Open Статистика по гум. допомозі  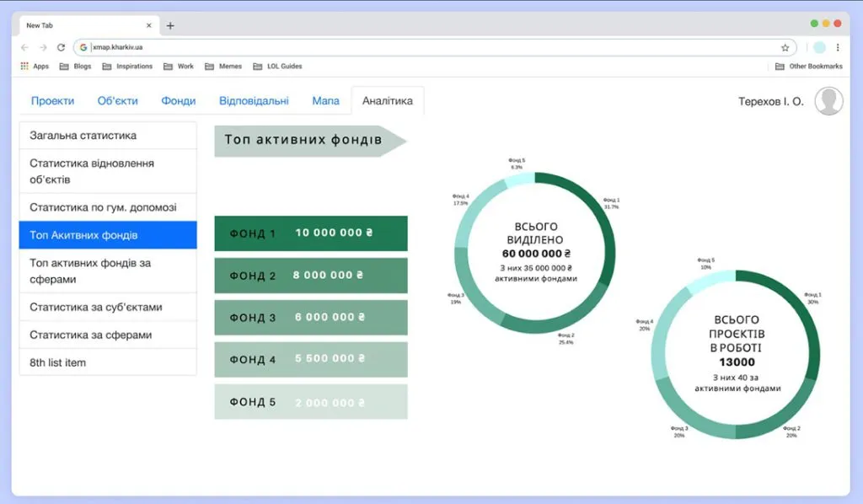pos(108,207)
